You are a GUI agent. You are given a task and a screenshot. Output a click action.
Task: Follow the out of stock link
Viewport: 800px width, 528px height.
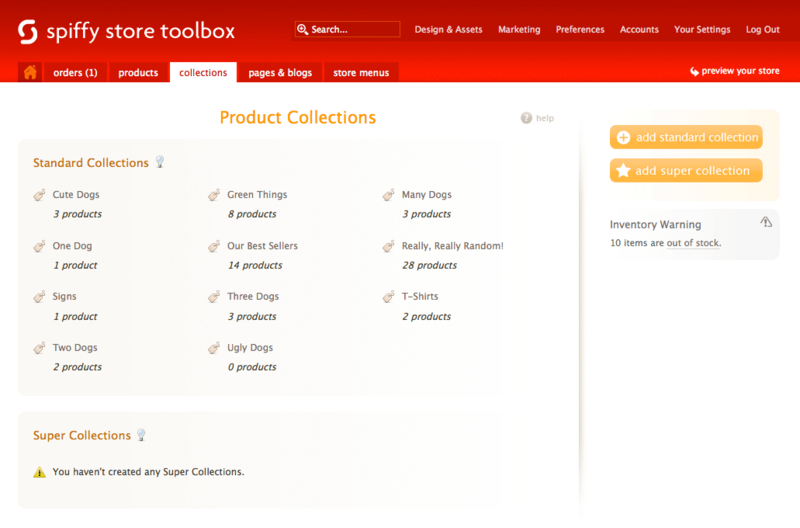click(693, 243)
